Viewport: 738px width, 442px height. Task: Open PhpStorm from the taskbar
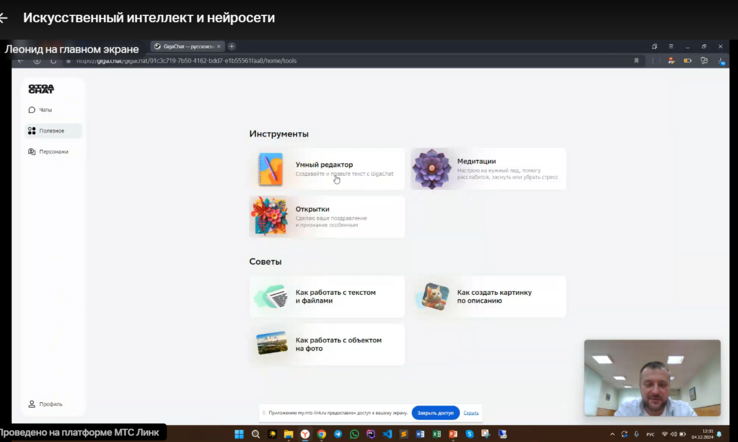click(x=371, y=434)
